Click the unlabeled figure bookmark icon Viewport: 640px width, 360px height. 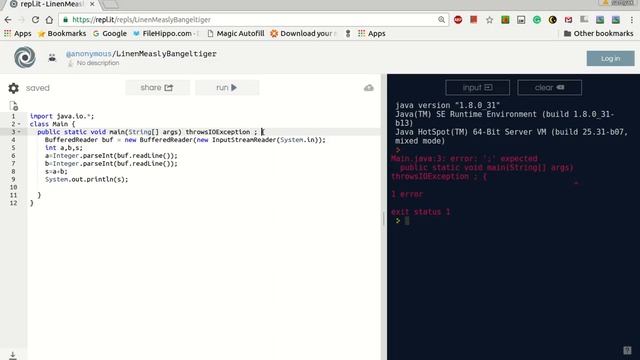click(x=348, y=33)
